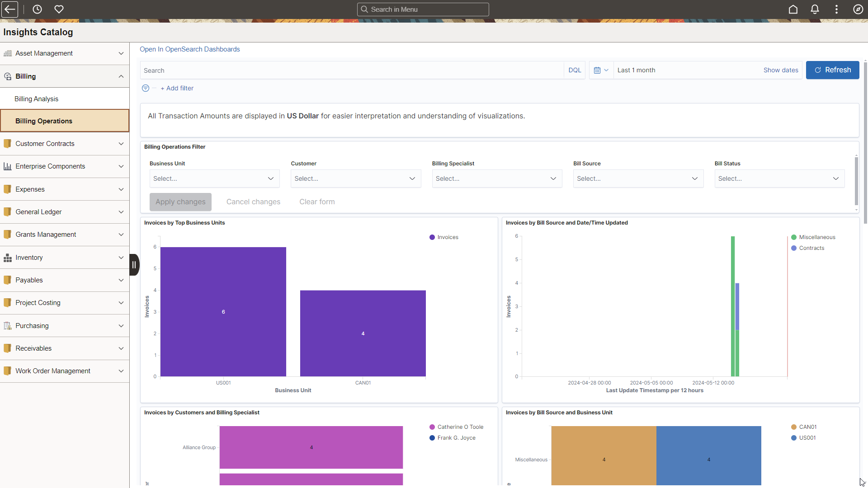The height and width of the screenshot is (488, 868).
Task: Toggle the Show dates option
Action: pos(780,70)
